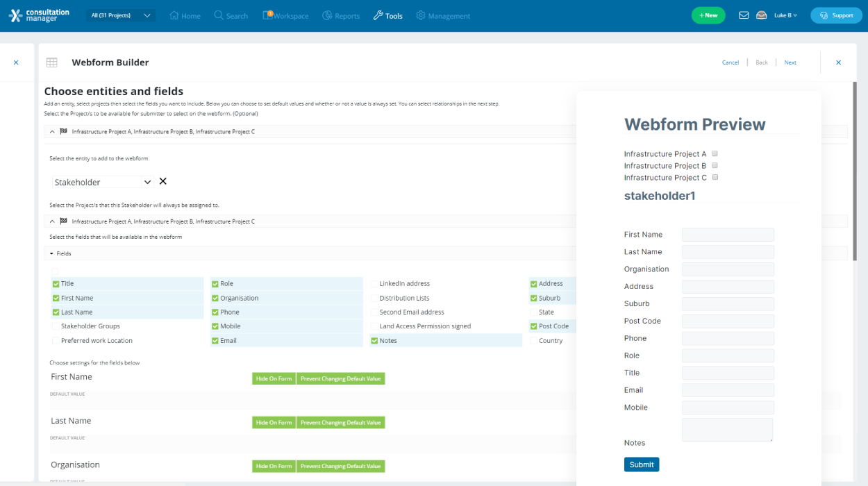Click the Consultation Manager logo
The width and height of the screenshot is (868, 486).
pos(39,15)
